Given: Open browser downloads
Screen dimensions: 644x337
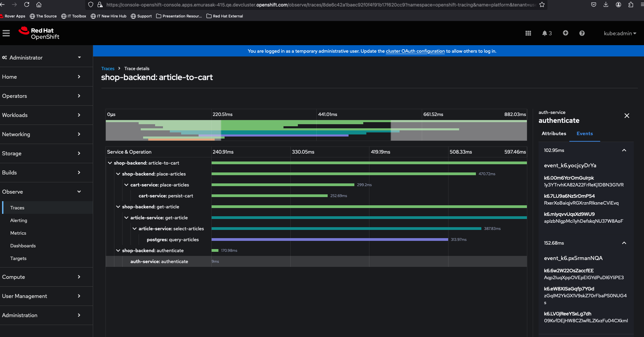Looking at the screenshot, I should [606, 4].
